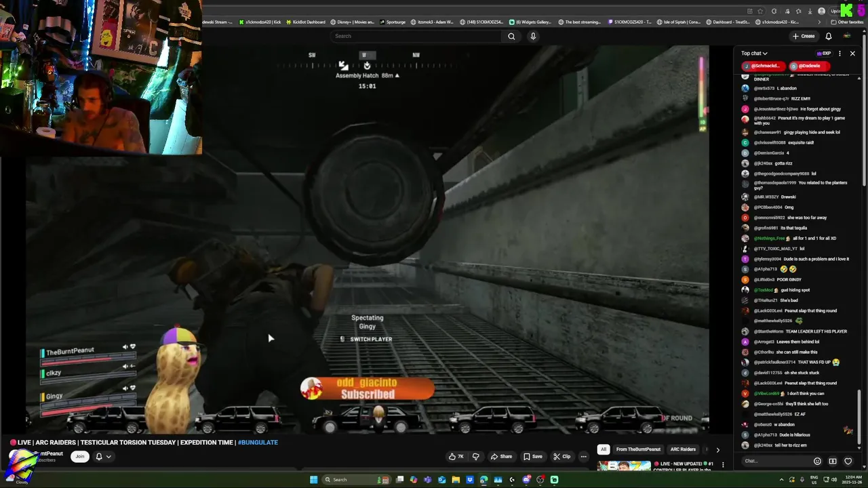
Task: Click the @Schmackd pinned chat chip
Action: [x=763, y=66]
